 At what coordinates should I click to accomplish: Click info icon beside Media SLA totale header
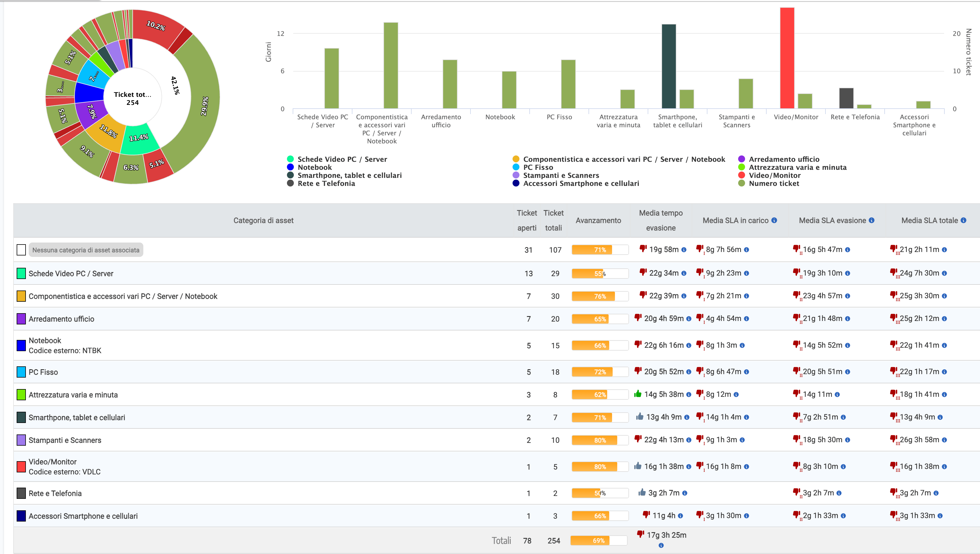963,220
